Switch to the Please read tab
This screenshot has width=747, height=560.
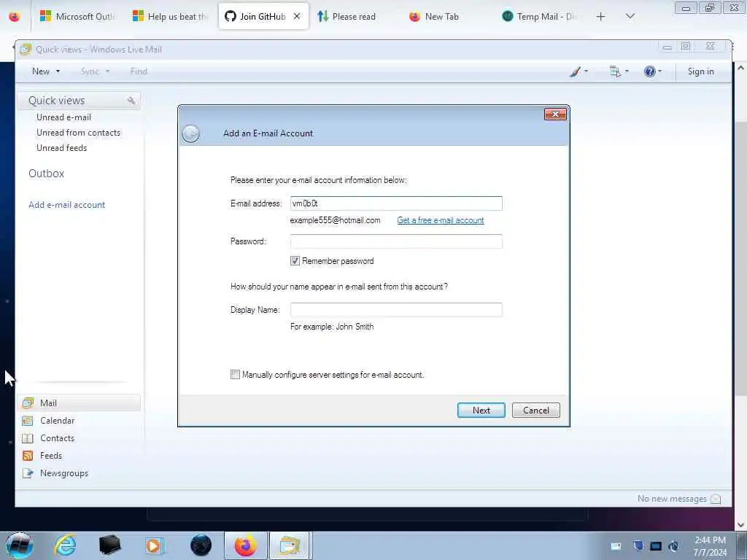(347, 17)
